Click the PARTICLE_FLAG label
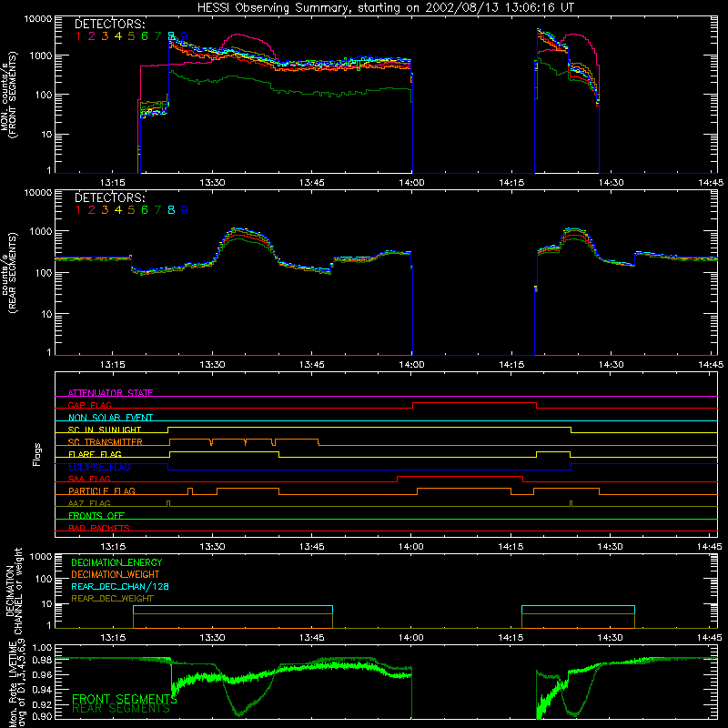This screenshot has height=728, width=728. coord(102,490)
